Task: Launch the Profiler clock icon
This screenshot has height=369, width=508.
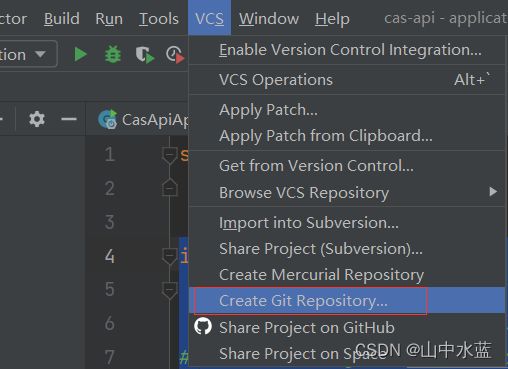Action: pos(175,55)
